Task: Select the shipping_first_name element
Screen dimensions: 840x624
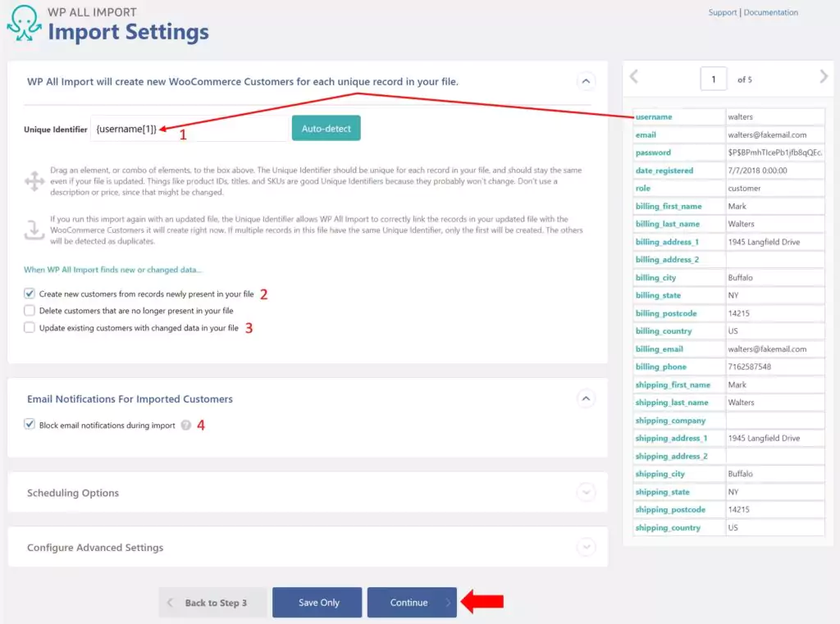Action: (673, 385)
